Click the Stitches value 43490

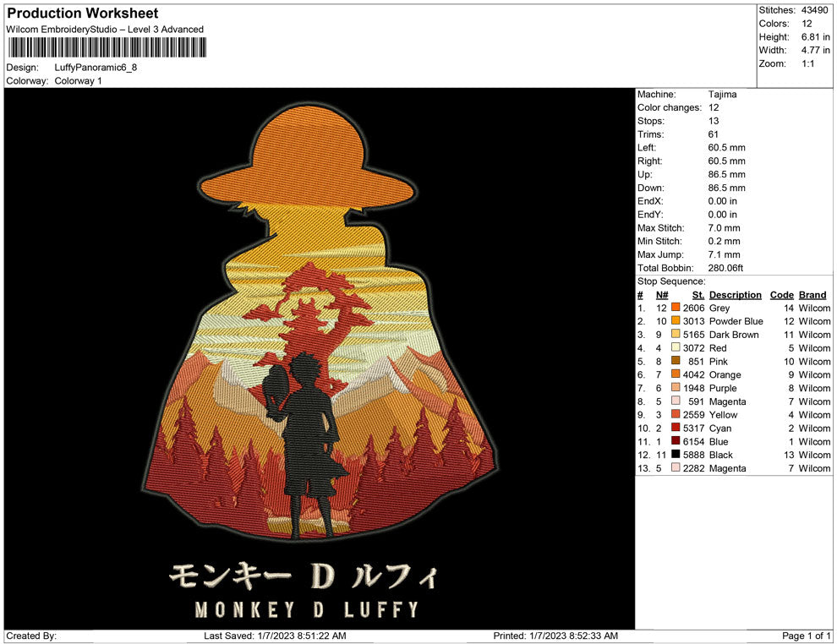814,10
